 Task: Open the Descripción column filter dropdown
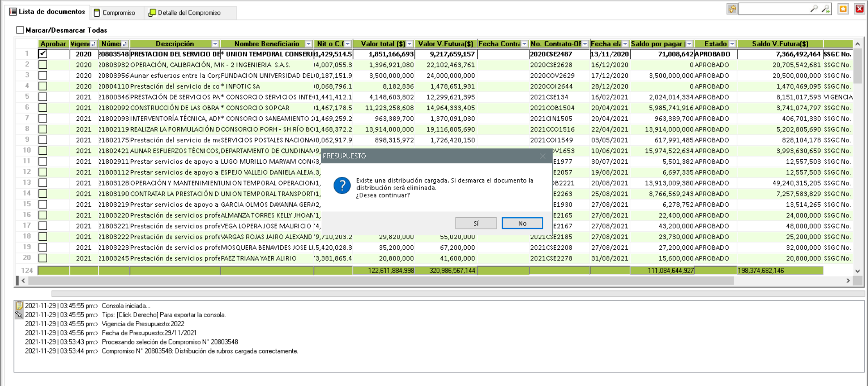[x=215, y=44]
